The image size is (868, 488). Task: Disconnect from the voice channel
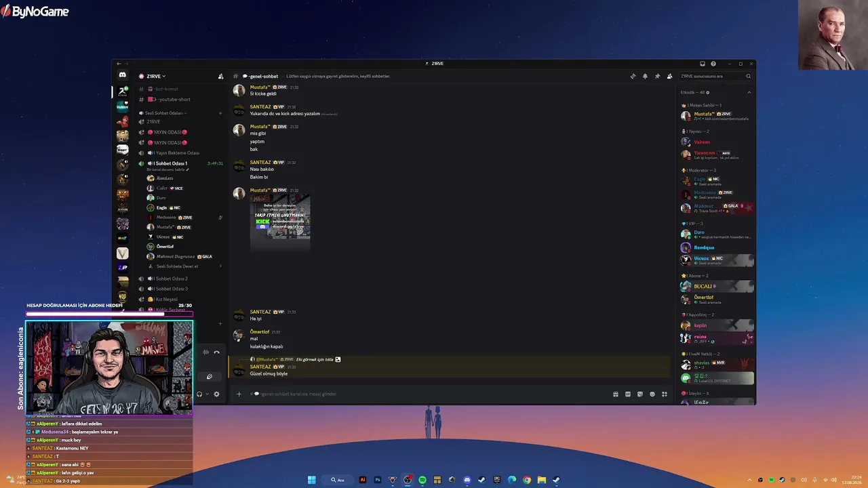(216, 352)
